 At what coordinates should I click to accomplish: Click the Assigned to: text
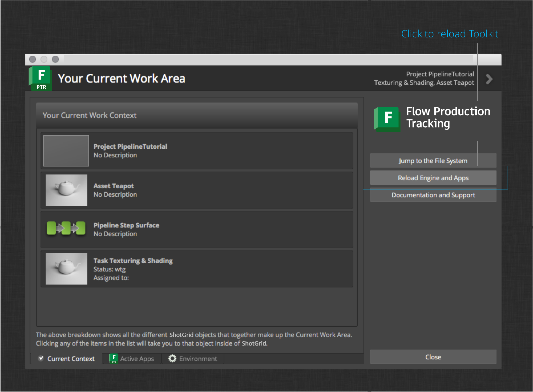[111, 278]
